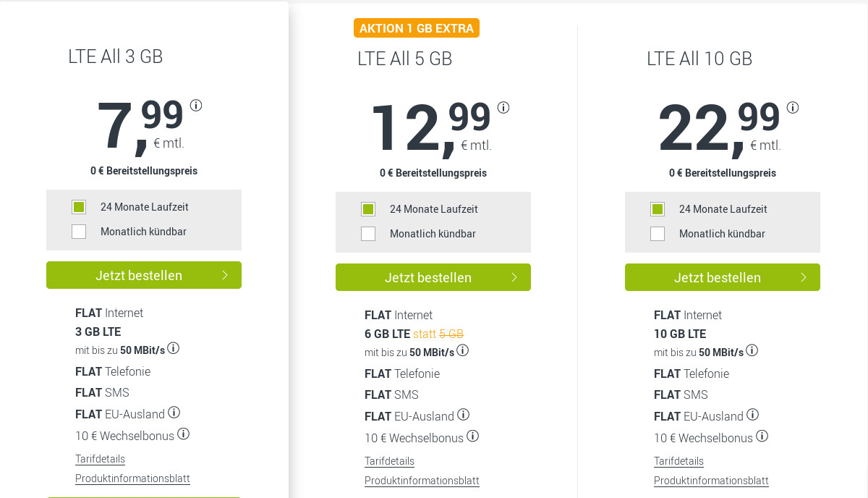
Task: Select Monatlich kündbar for LTE All 5 GB
Action: point(368,234)
